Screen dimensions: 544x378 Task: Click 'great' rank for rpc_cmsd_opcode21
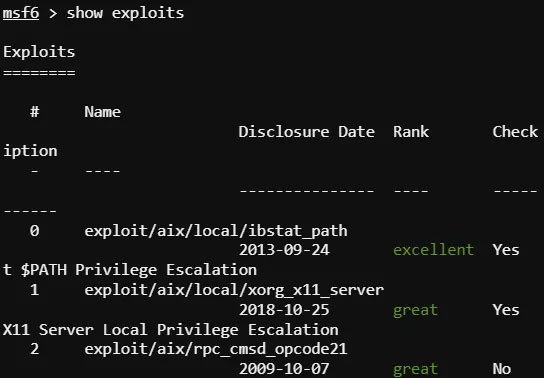tap(415, 370)
